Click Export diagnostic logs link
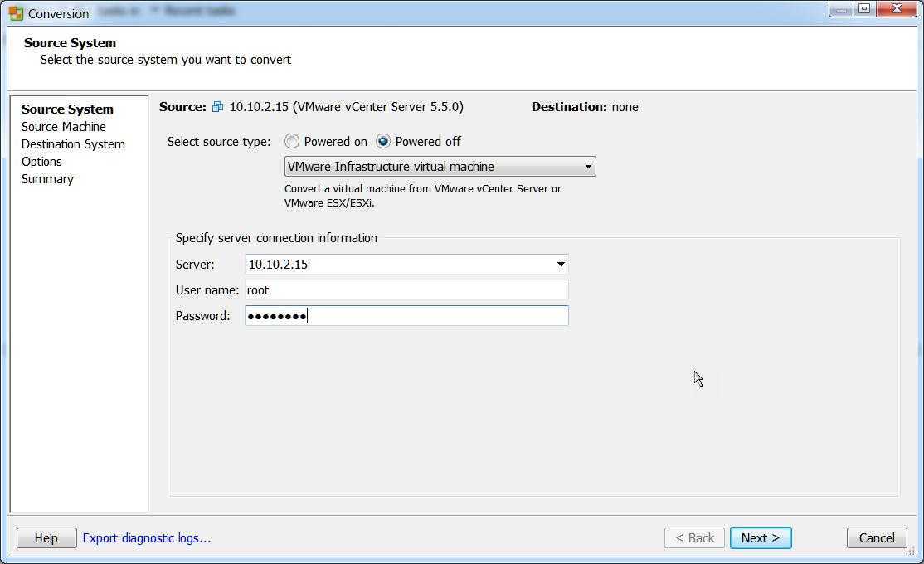Viewport: 924px width, 564px height. point(147,537)
